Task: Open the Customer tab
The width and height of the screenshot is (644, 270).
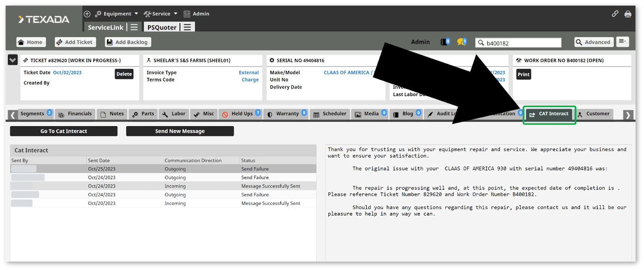Action: click(x=594, y=114)
